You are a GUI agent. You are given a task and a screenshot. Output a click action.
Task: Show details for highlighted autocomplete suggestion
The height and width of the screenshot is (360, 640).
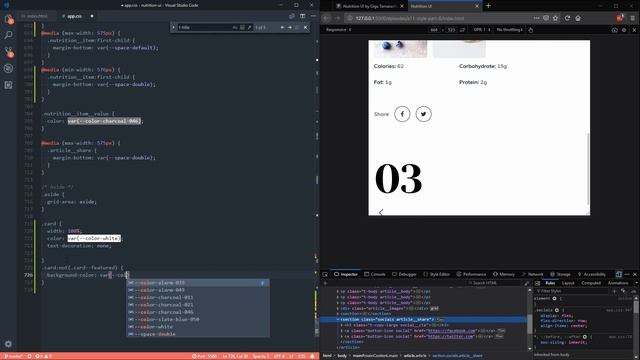click(262, 283)
